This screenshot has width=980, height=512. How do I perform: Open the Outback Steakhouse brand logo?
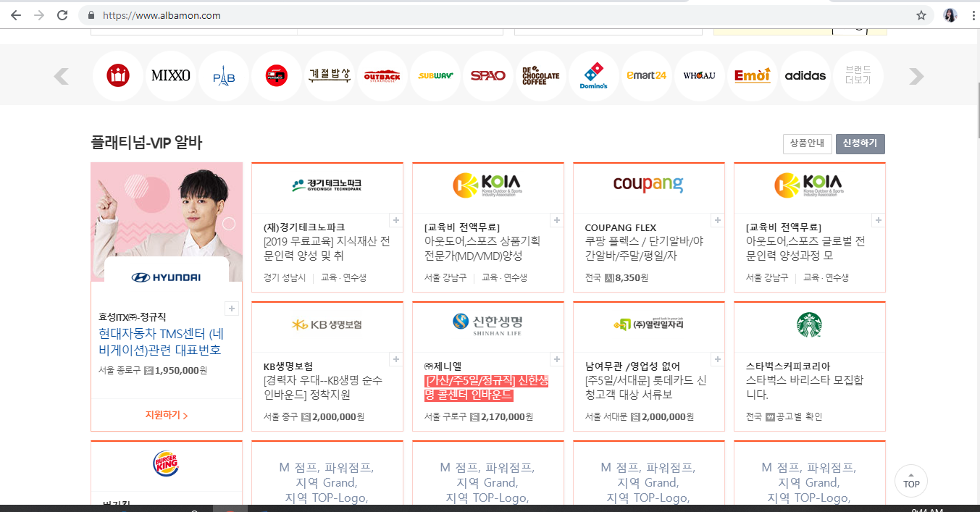click(382, 76)
